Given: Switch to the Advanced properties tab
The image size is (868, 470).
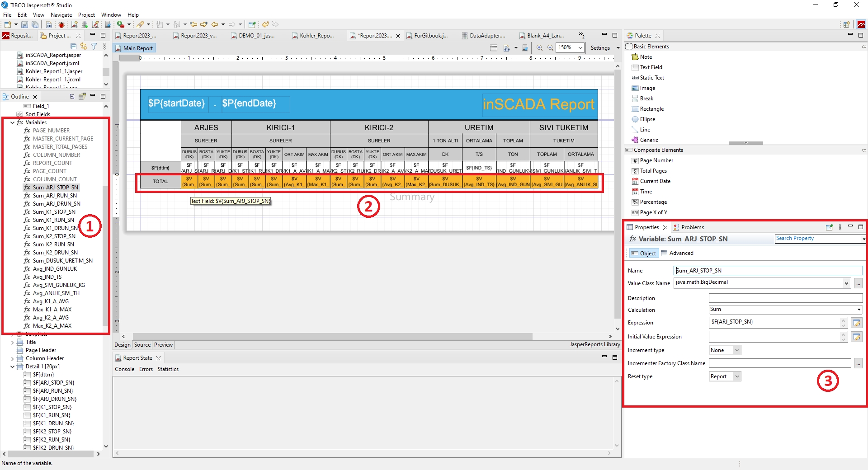Looking at the screenshot, I should point(681,253).
